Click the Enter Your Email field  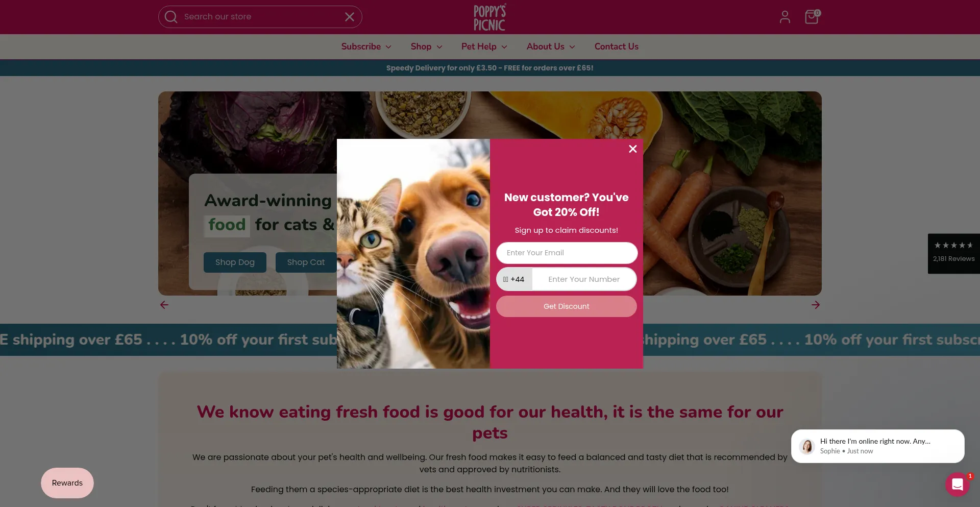[567, 253]
